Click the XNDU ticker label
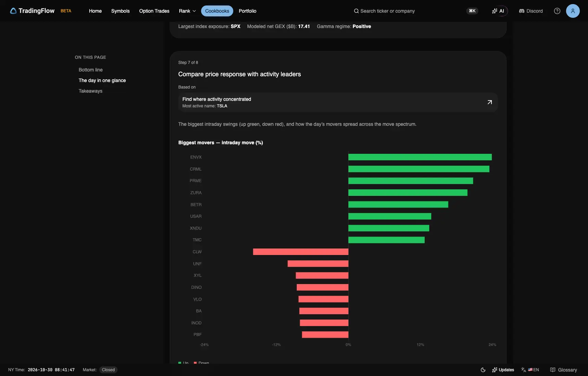 click(x=196, y=228)
